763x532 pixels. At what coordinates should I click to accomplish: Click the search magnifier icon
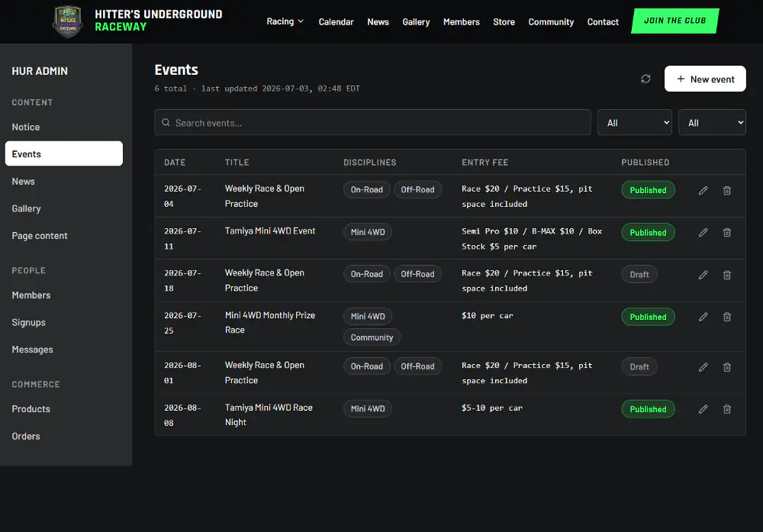pos(166,123)
